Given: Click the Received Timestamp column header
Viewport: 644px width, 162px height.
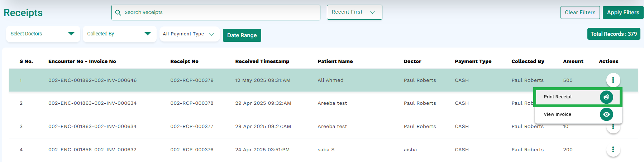Looking at the screenshot, I should (262, 61).
